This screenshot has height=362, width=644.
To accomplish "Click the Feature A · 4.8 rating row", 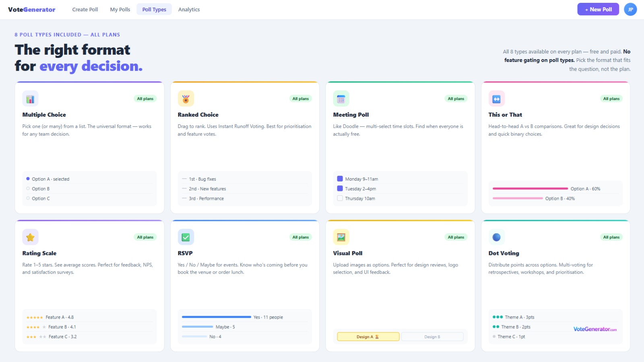I will (89, 317).
